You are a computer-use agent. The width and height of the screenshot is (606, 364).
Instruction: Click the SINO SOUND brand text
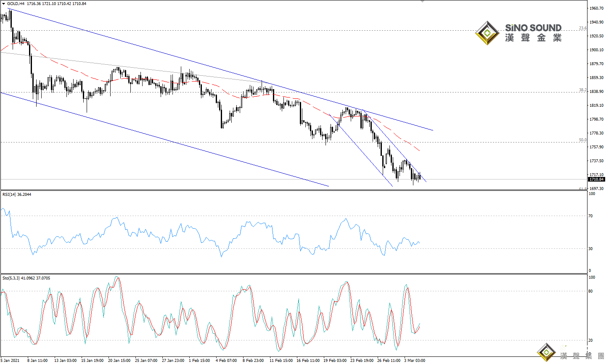tap(533, 28)
